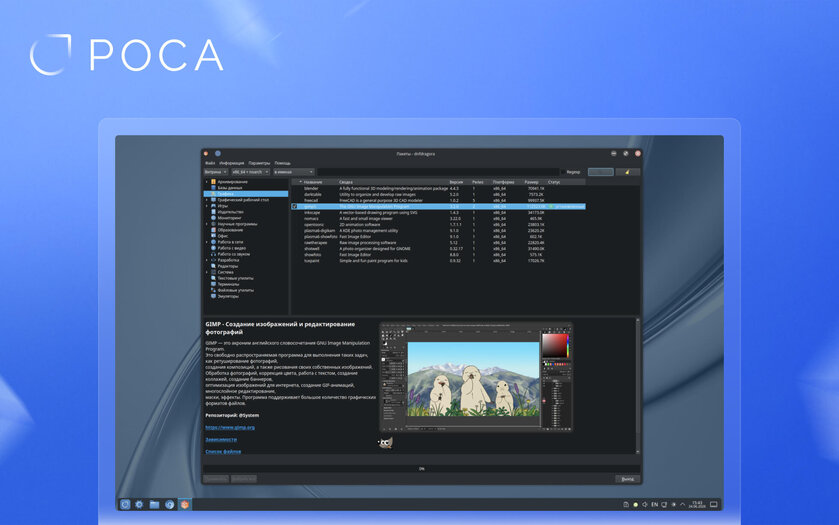Launch the file manager folder icon in taskbar
839x525 pixels.
pos(154,504)
